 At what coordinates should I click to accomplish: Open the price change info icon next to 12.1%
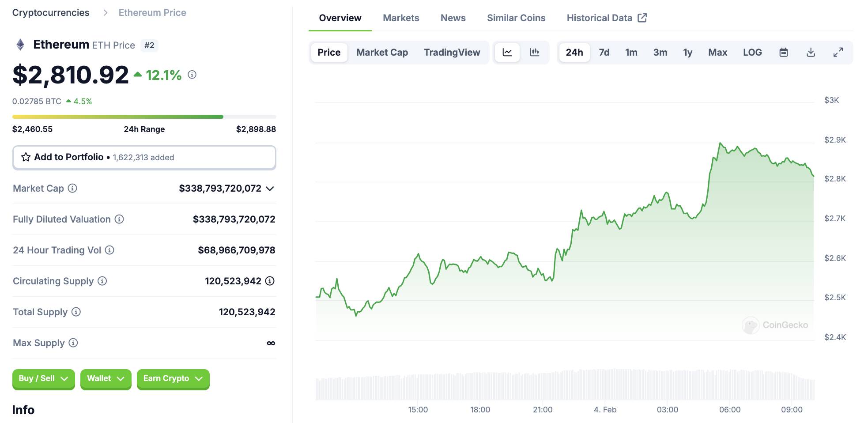coord(192,75)
